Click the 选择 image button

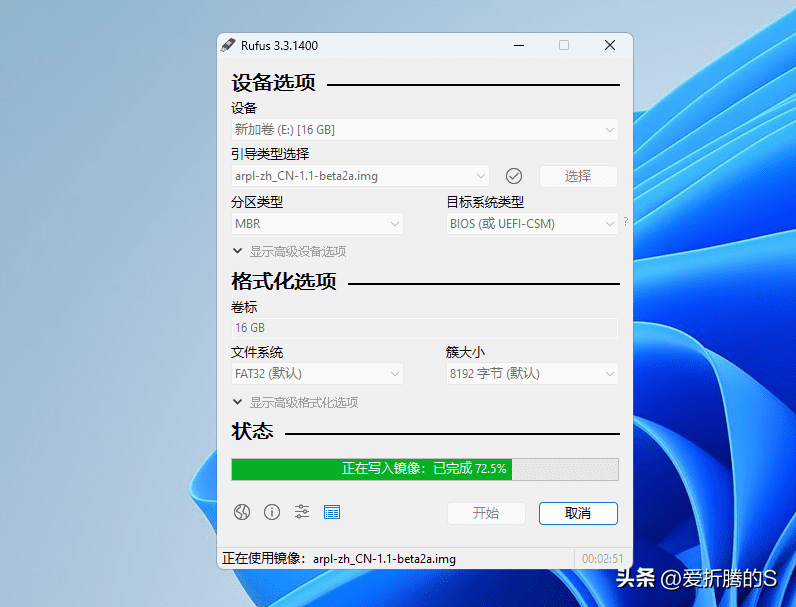pyautogui.click(x=578, y=176)
